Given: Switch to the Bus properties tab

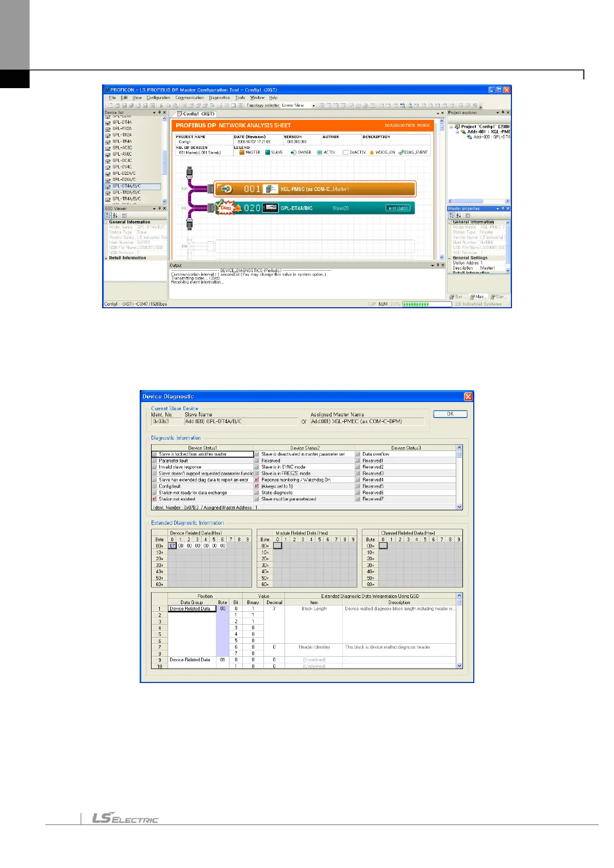Looking at the screenshot, I should click(x=457, y=297).
